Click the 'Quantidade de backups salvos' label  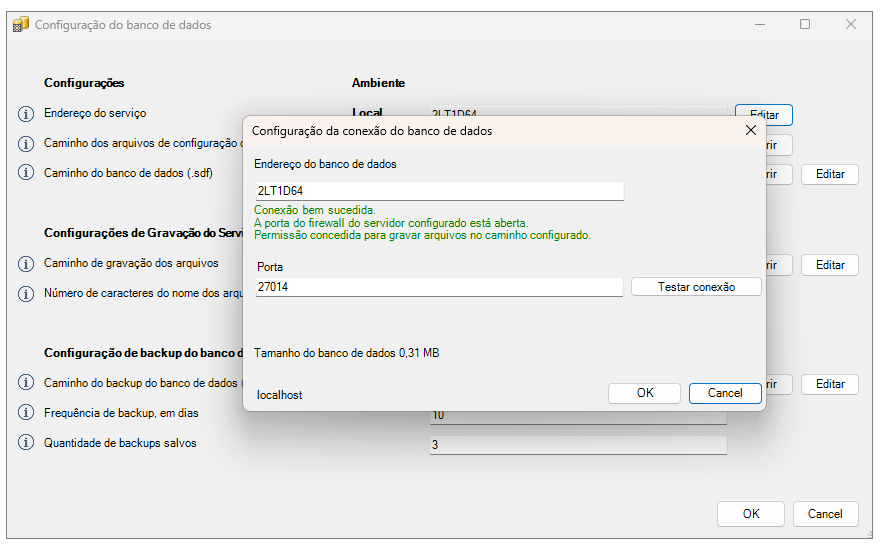point(120,443)
